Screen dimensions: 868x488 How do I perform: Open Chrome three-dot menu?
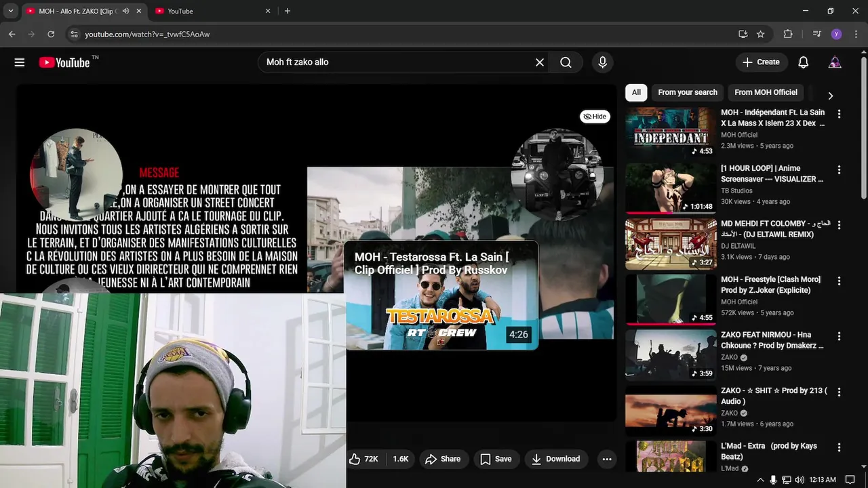coord(856,34)
